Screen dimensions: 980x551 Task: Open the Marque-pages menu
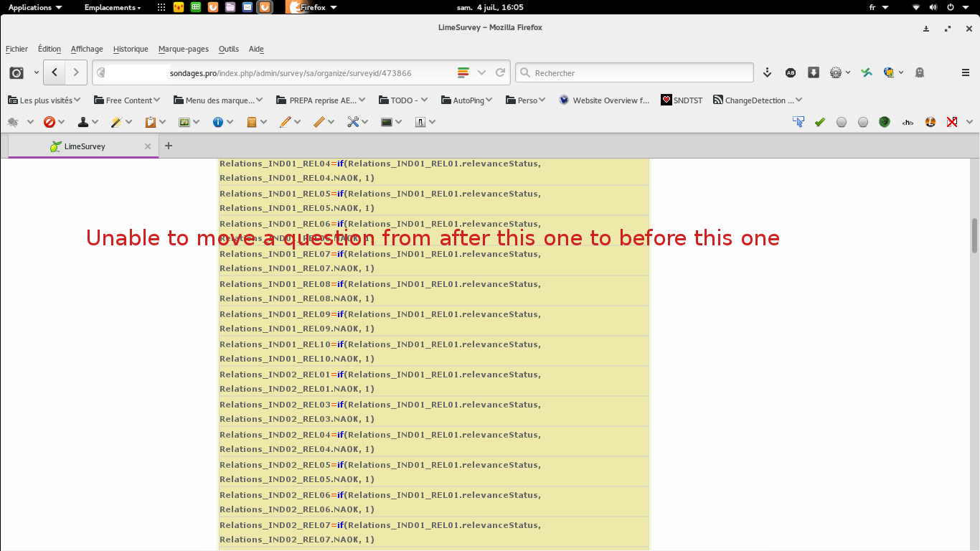[183, 49]
